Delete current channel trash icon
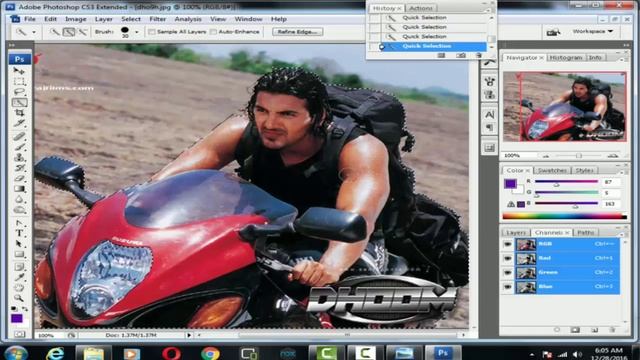The width and height of the screenshot is (640, 360). [612, 329]
